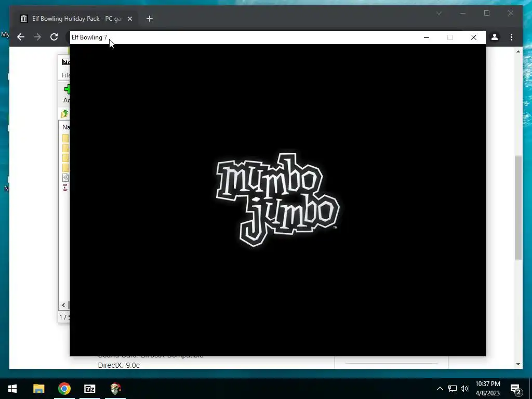Viewport: 532px width, 399px height.
Task: Click the 7-Zip up-folder icon
Action: 64,114
